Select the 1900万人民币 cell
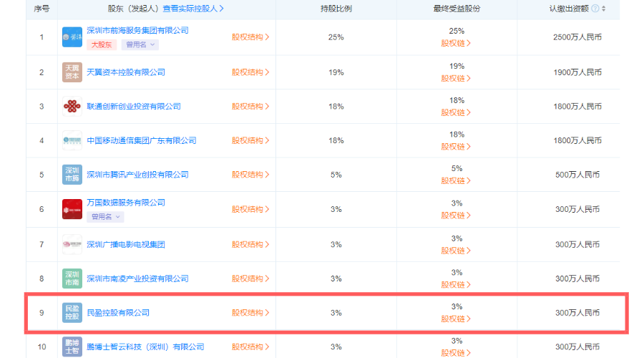Image resolution: width=644 pixels, height=358 pixels. click(577, 72)
